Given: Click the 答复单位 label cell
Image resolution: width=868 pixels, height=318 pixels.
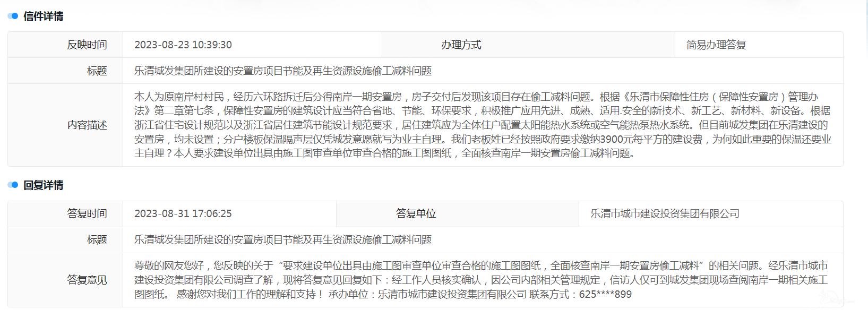Looking at the screenshot, I should coord(458,213).
